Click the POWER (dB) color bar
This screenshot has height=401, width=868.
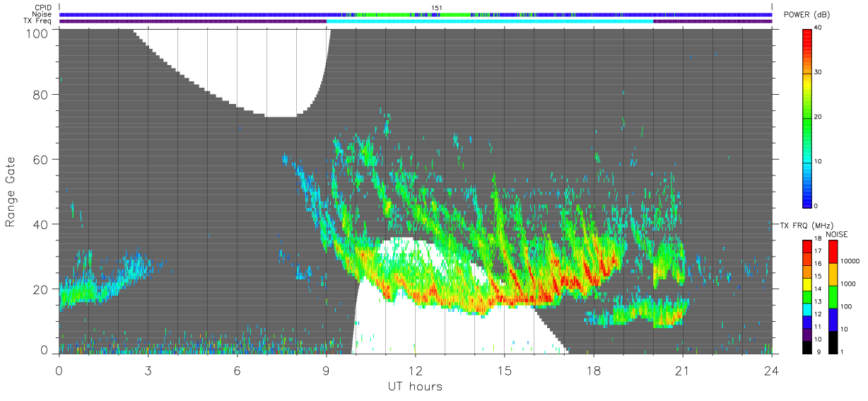[x=807, y=117]
